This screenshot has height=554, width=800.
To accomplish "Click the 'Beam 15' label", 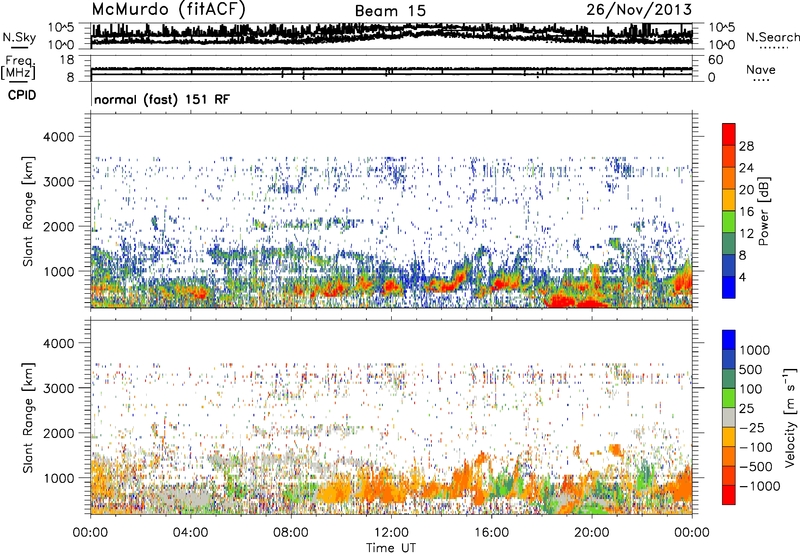I will (390, 11).
